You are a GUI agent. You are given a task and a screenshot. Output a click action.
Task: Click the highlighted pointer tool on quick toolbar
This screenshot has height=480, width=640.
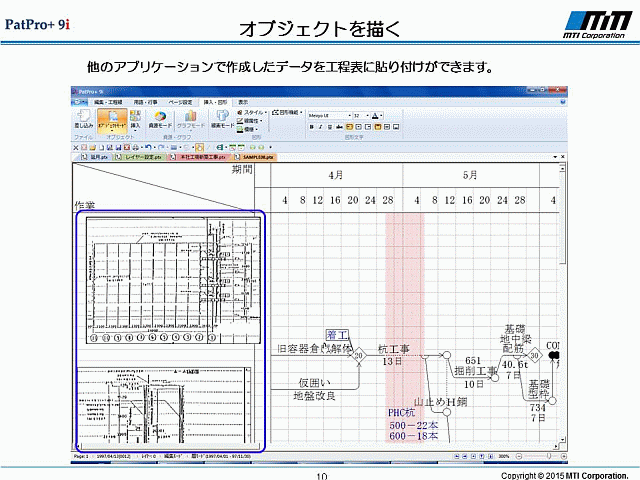[x=199, y=147]
